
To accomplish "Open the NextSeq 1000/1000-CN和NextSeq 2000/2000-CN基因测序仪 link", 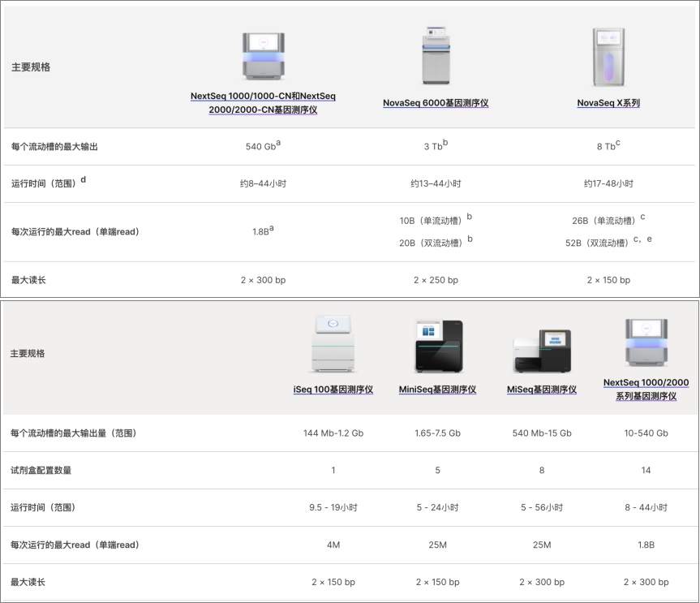I will [x=263, y=103].
